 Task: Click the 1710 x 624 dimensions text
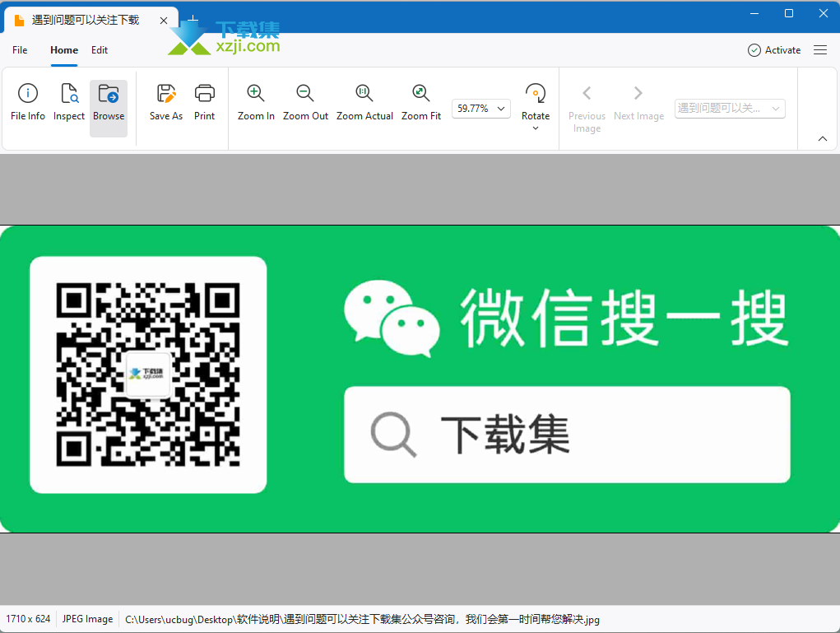[28, 619]
